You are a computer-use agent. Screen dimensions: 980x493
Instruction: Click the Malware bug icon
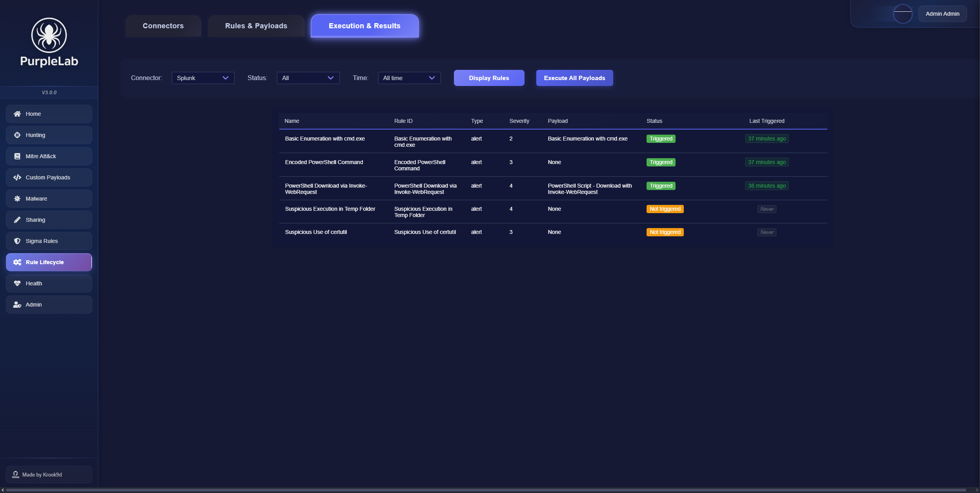17,199
